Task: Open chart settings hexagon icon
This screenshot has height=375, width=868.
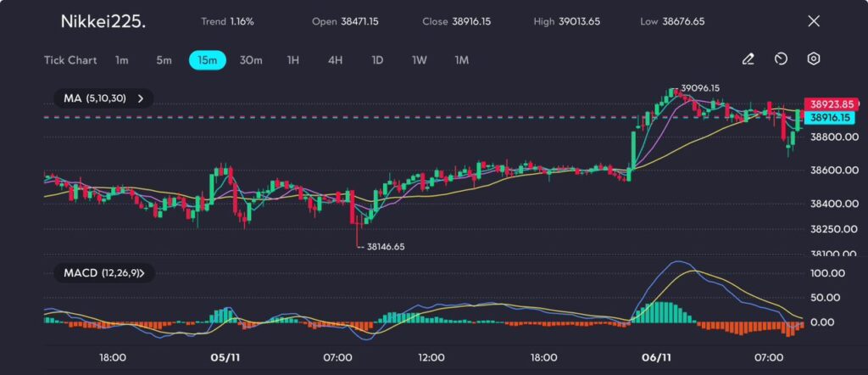Action: point(813,59)
